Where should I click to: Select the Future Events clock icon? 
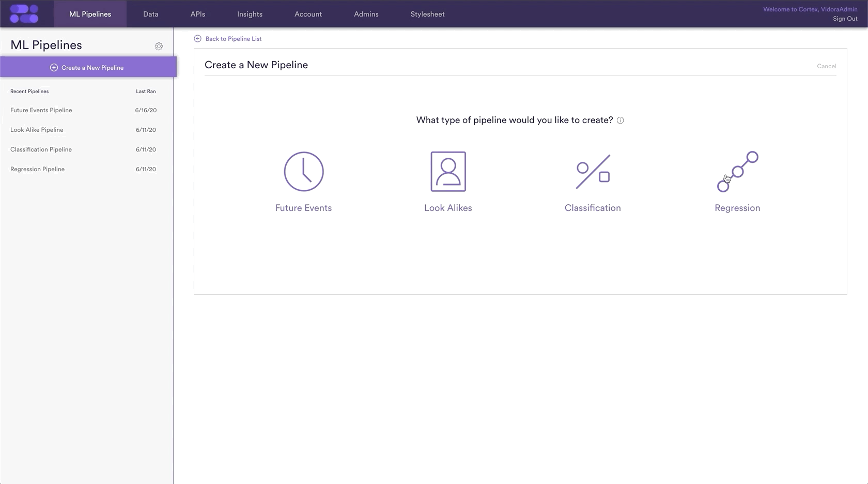(304, 172)
